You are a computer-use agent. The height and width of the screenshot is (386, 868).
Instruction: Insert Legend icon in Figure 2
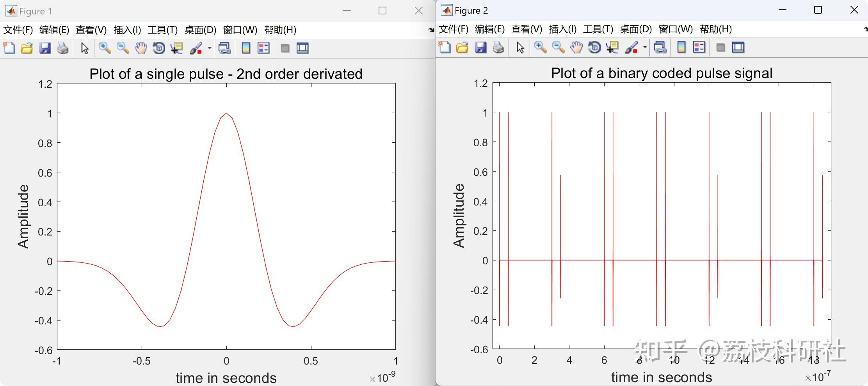pos(699,47)
